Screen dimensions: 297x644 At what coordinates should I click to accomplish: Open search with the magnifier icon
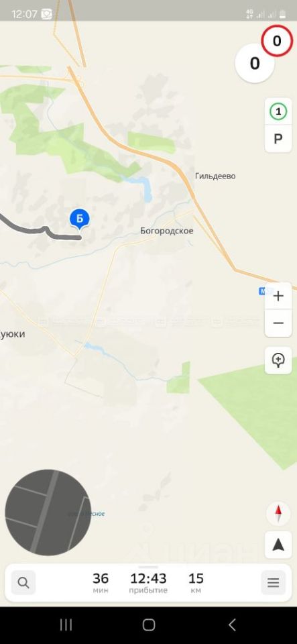pos(23,583)
